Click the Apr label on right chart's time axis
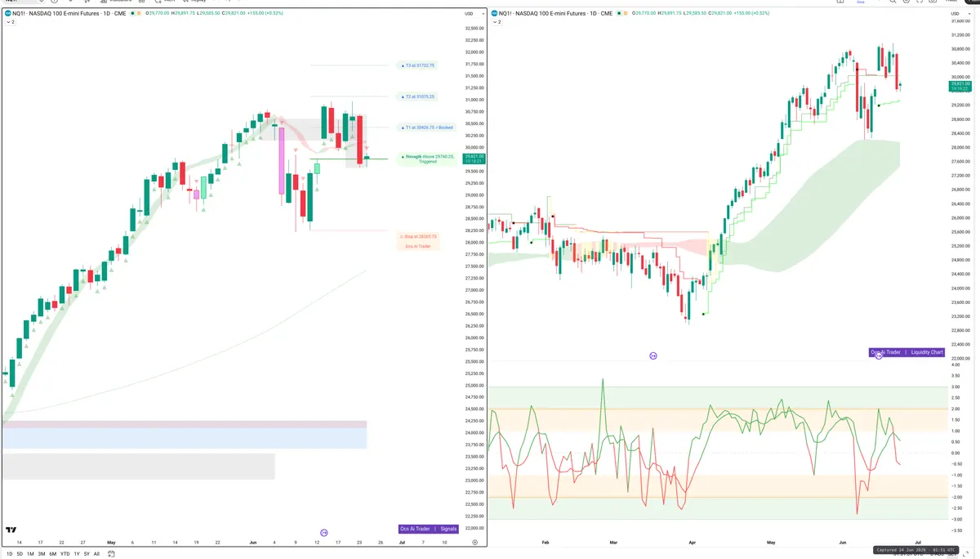980x559 pixels. click(x=693, y=542)
